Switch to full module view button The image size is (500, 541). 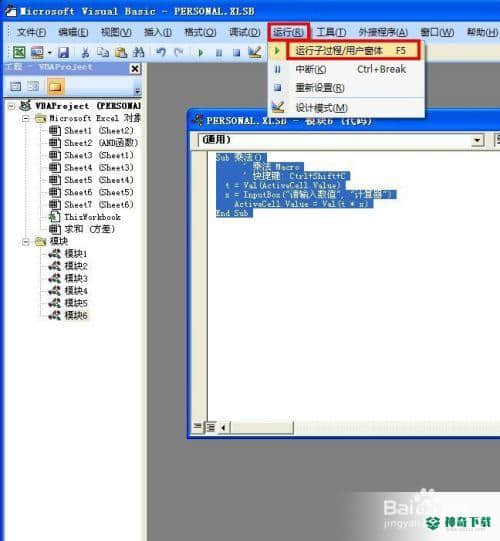tap(210, 427)
